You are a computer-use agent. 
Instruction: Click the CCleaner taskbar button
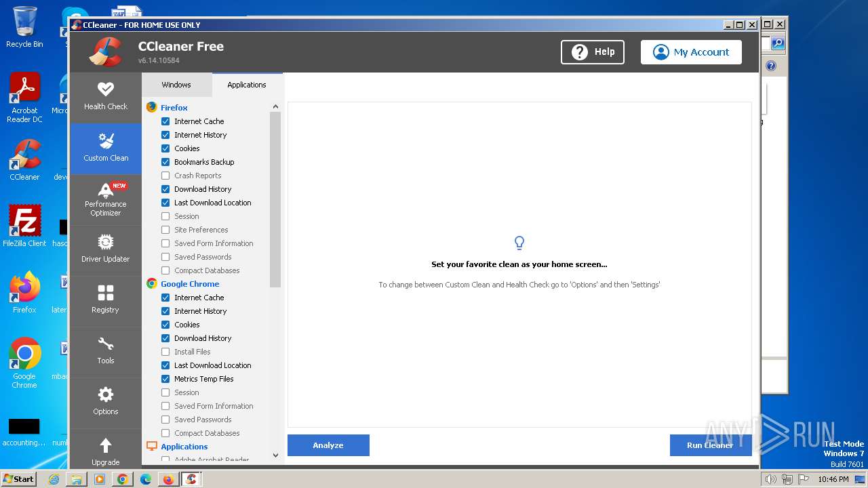pyautogui.click(x=192, y=479)
